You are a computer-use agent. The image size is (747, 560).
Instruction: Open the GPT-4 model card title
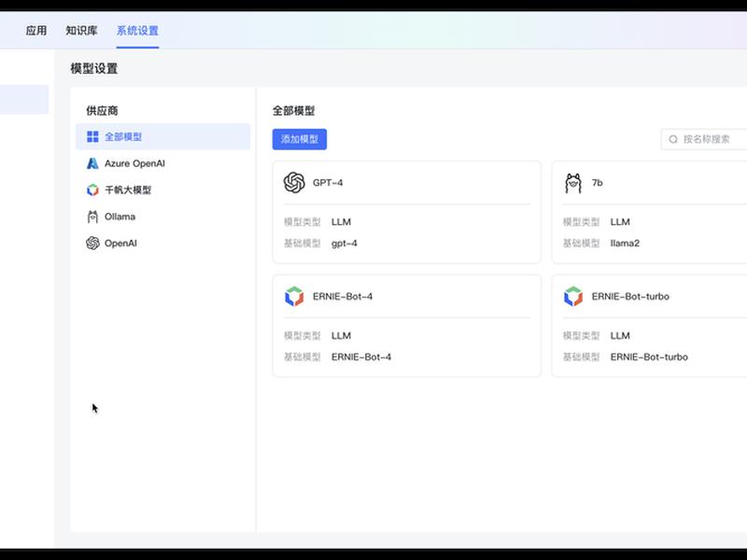tap(328, 183)
